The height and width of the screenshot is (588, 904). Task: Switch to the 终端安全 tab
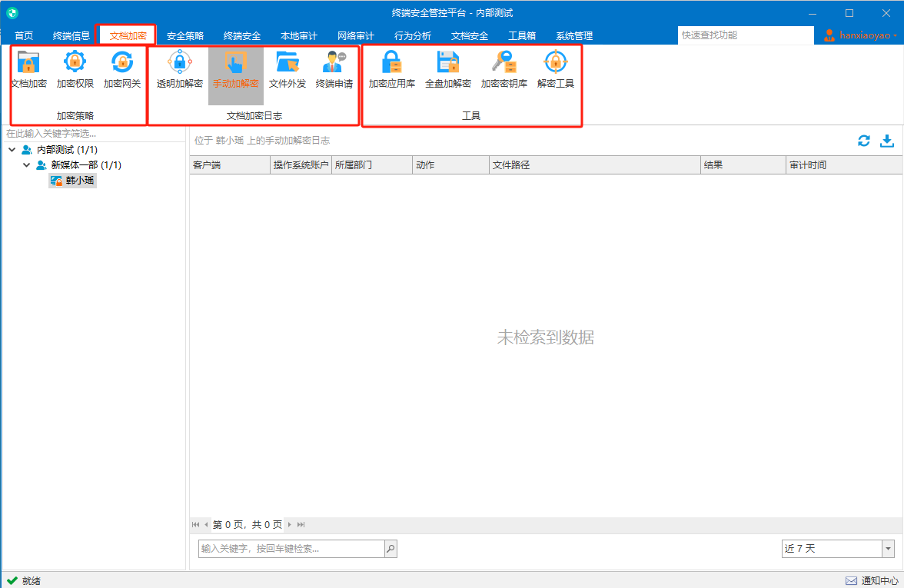pyautogui.click(x=241, y=35)
